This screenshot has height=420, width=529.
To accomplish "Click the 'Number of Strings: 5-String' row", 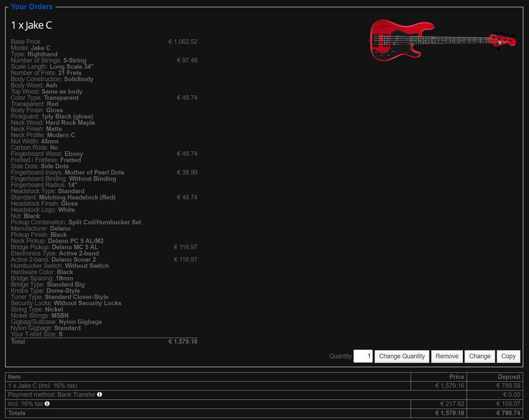I will (x=48, y=61).
